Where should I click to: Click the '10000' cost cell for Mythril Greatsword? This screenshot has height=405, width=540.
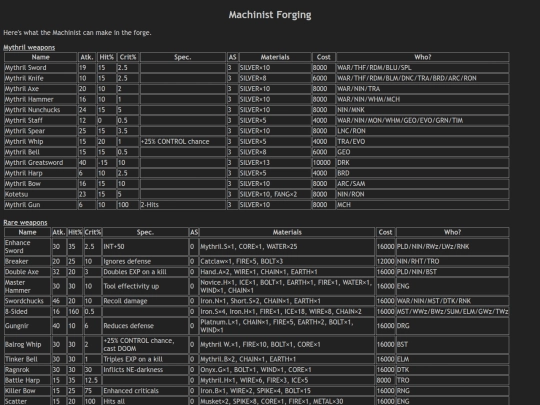(x=323, y=163)
